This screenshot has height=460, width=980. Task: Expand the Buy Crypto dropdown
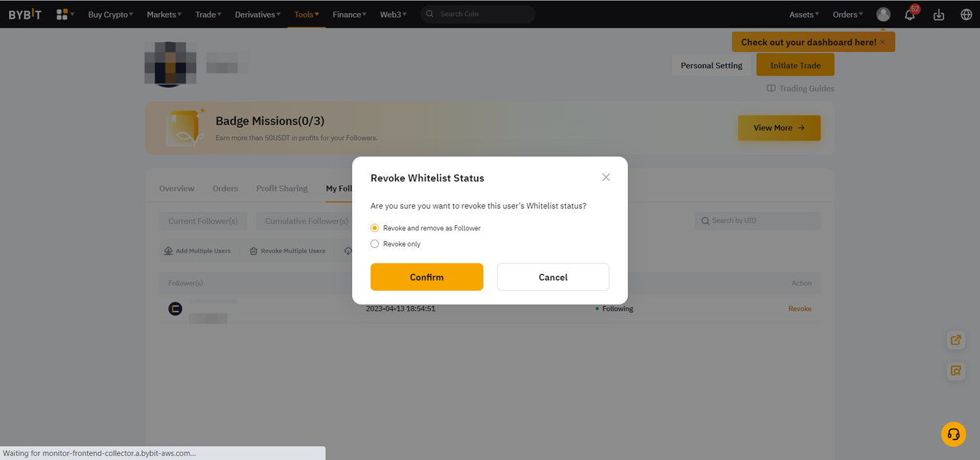tap(110, 14)
